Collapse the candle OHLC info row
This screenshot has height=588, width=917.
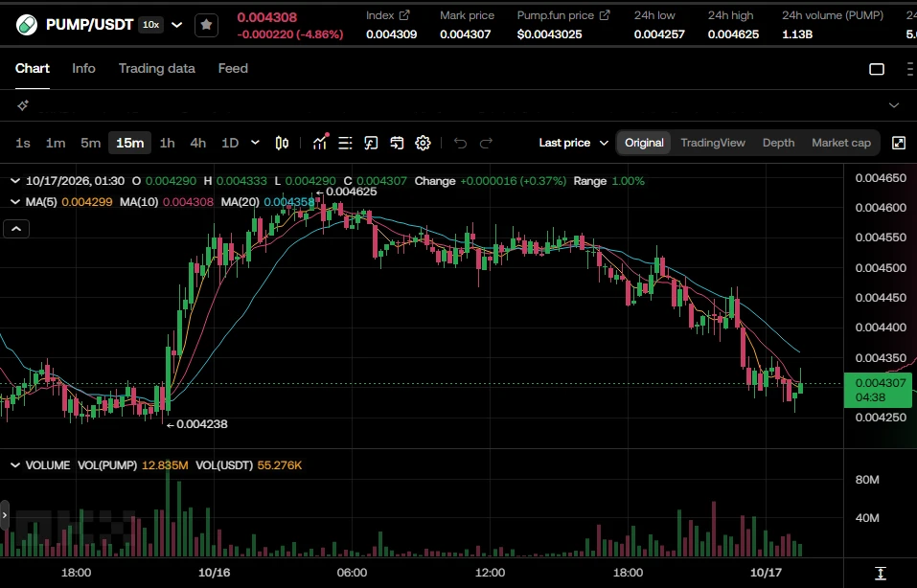tap(15, 181)
